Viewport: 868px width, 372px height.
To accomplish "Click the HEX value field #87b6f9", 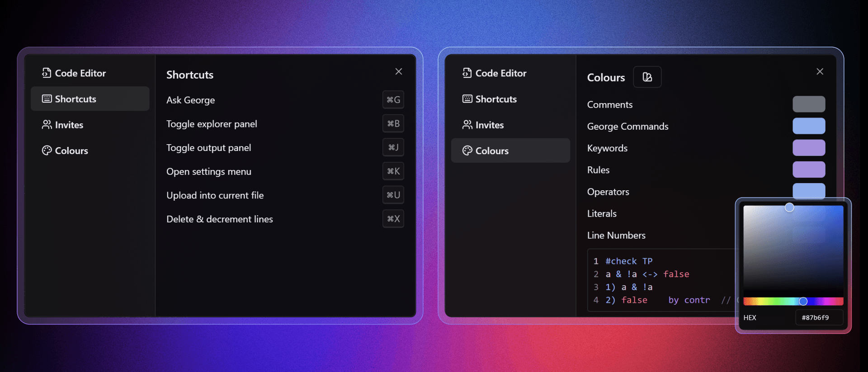I will pos(819,317).
